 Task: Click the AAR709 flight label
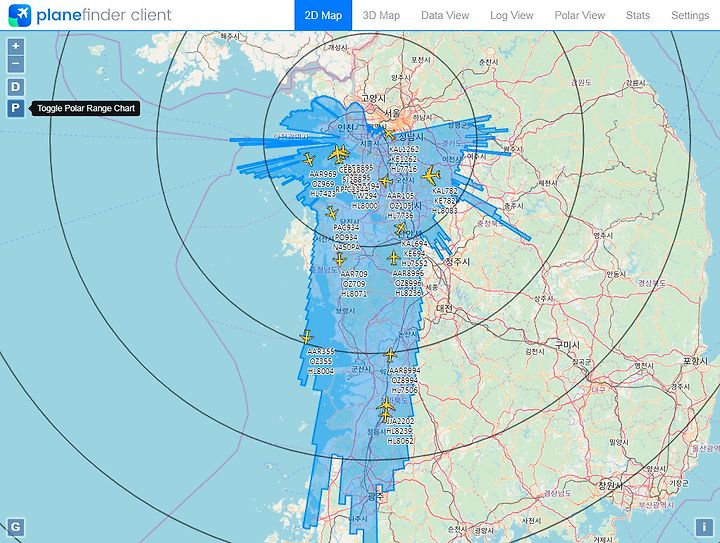(x=354, y=274)
